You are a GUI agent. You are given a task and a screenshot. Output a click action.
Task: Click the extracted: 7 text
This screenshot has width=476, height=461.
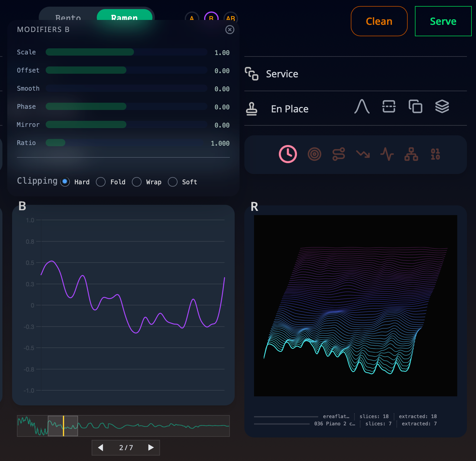[419, 424]
